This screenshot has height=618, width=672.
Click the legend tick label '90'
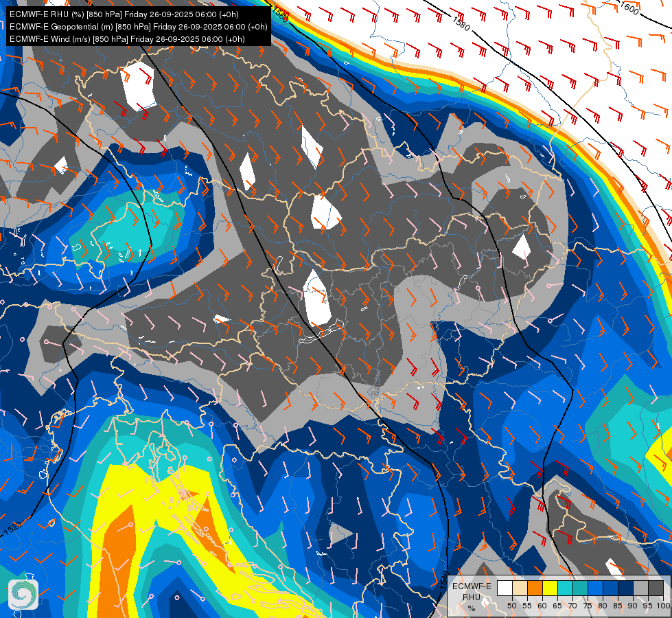coord(633,606)
